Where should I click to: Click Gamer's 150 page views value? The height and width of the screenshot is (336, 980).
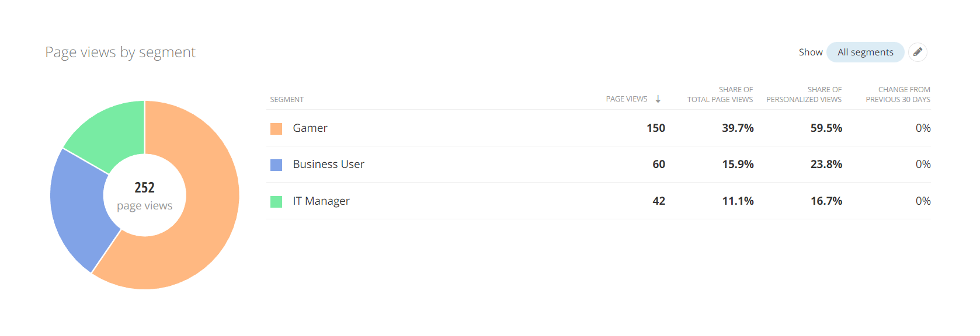(655, 128)
